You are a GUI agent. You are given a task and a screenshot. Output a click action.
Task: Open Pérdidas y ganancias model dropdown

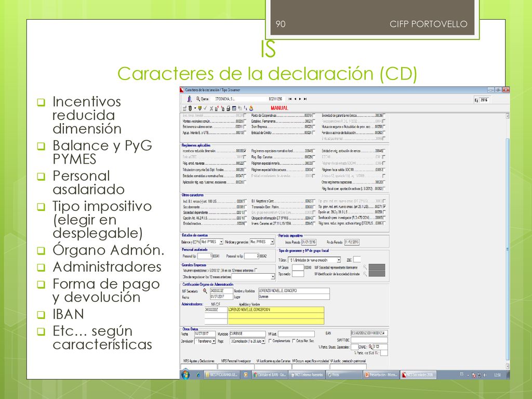click(272, 242)
